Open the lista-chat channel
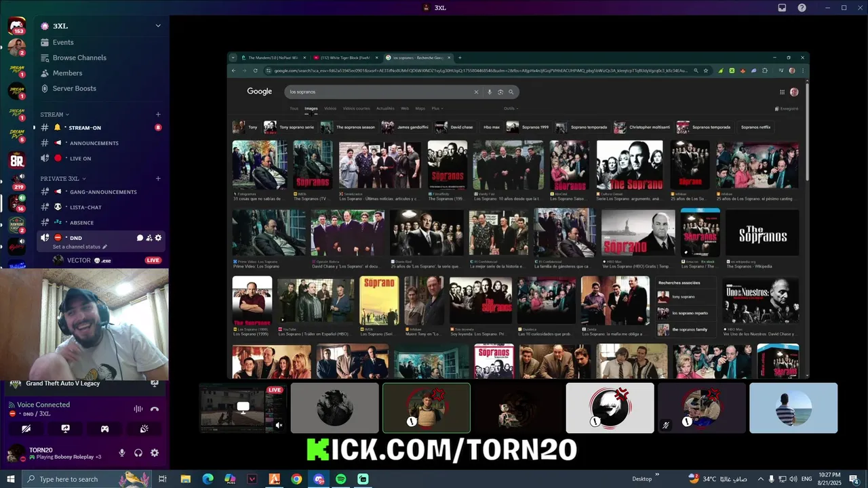This screenshot has height=488, width=868. [x=102, y=207]
